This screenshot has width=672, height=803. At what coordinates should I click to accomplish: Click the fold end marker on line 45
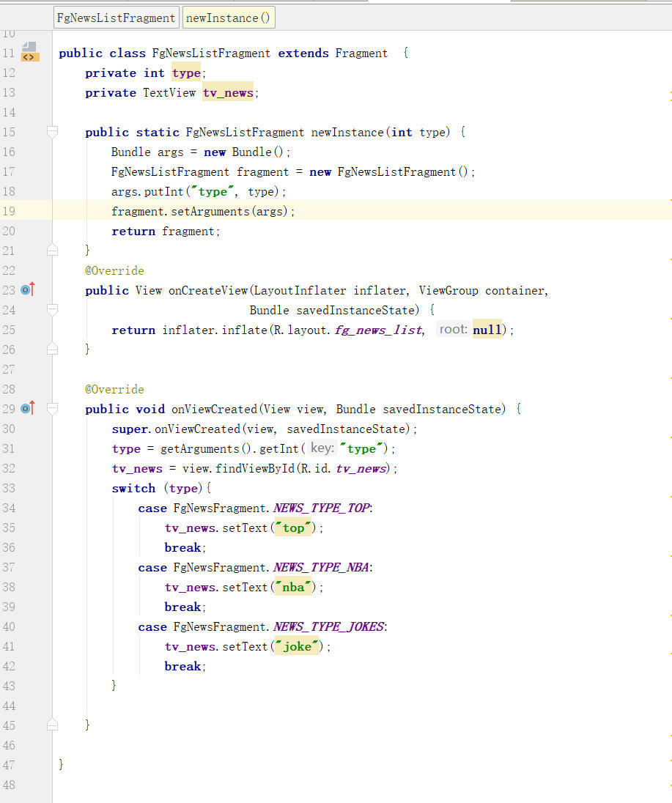coord(52,725)
